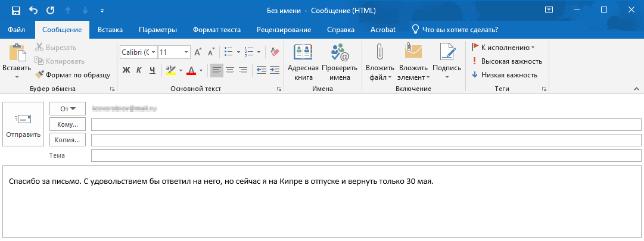The width and height of the screenshot is (644, 241).
Task: Open Буфер обмена dialog launcher
Action: 112,89
